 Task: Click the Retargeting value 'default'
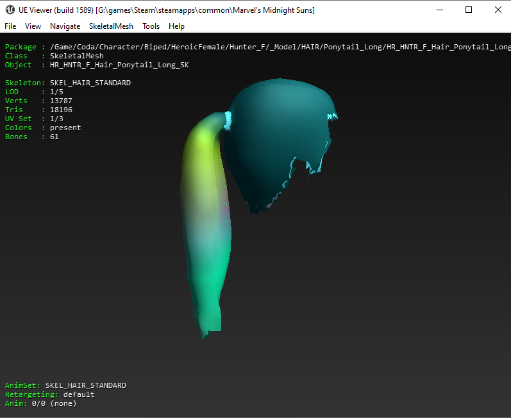pos(79,394)
